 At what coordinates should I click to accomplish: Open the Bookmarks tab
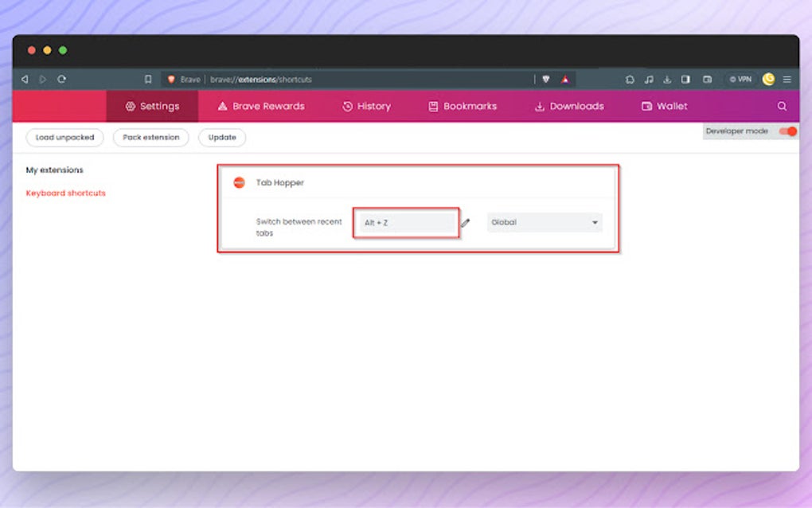(463, 106)
